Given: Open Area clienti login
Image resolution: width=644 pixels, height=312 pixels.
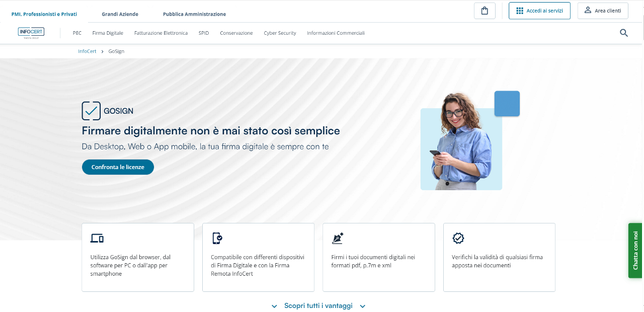Looking at the screenshot, I should pyautogui.click(x=603, y=11).
